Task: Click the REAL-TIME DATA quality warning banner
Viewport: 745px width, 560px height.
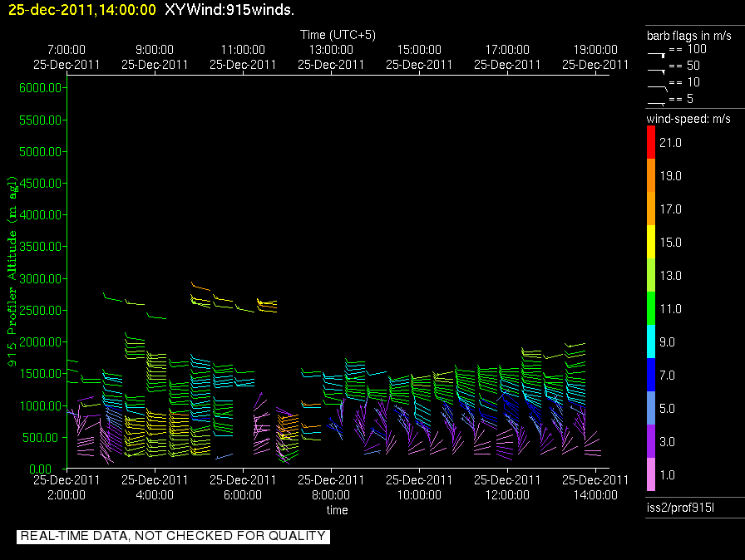Action: (173, 536)
